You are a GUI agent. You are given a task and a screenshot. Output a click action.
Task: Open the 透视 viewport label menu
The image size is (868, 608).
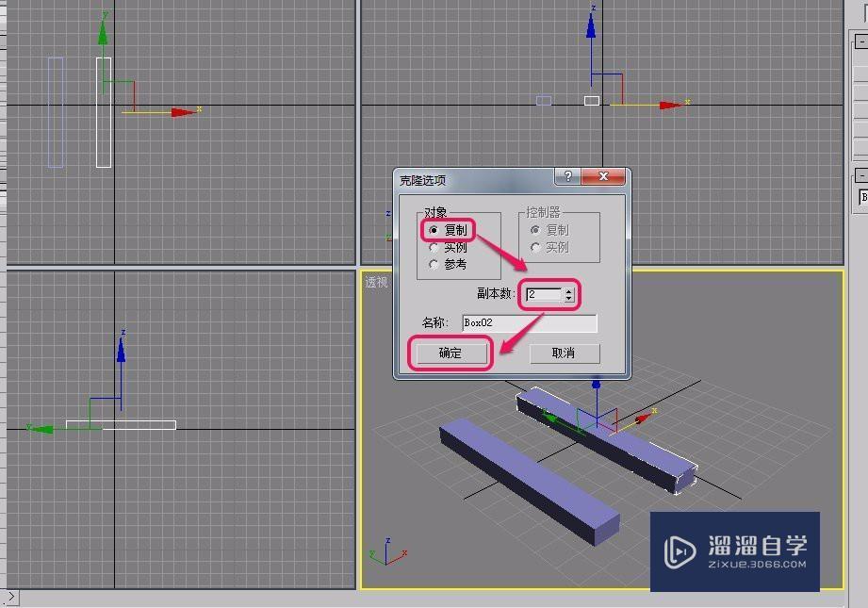coord(374,280)
